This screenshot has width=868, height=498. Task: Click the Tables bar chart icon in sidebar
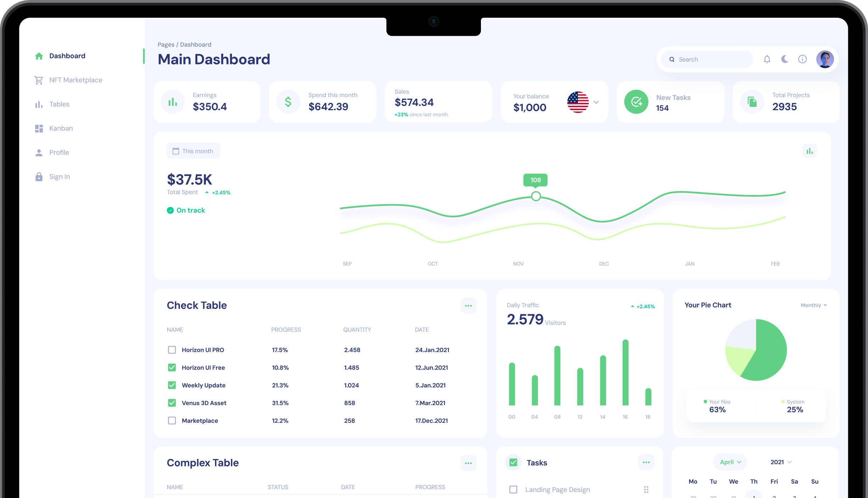[x=39, y=104]
